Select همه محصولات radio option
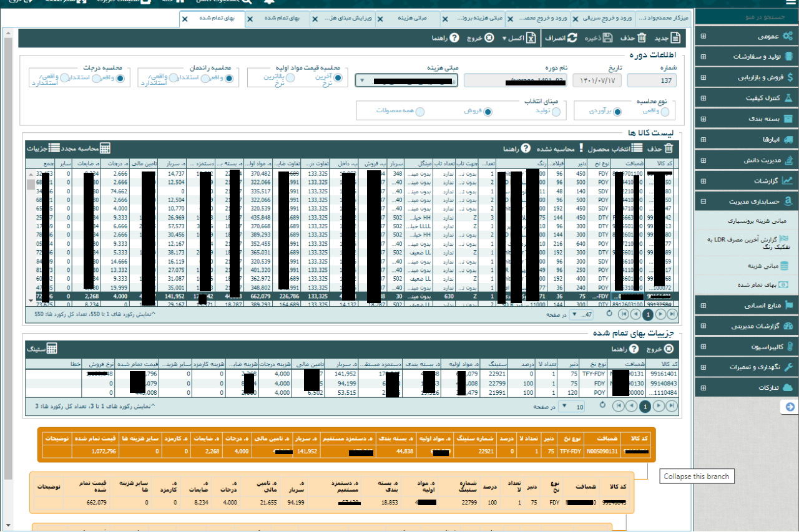The width and height of the screenshot is (799, 532). coord(420,112)
